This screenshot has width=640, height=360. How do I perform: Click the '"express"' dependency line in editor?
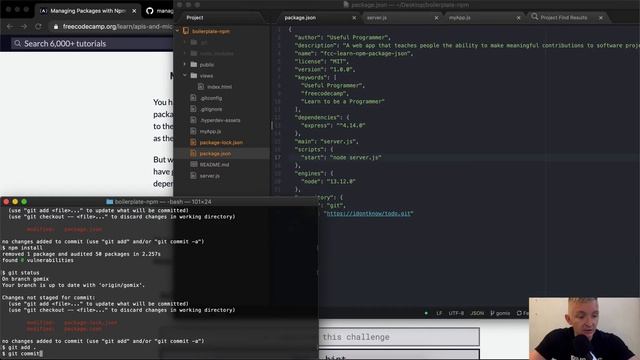(333, 125)
